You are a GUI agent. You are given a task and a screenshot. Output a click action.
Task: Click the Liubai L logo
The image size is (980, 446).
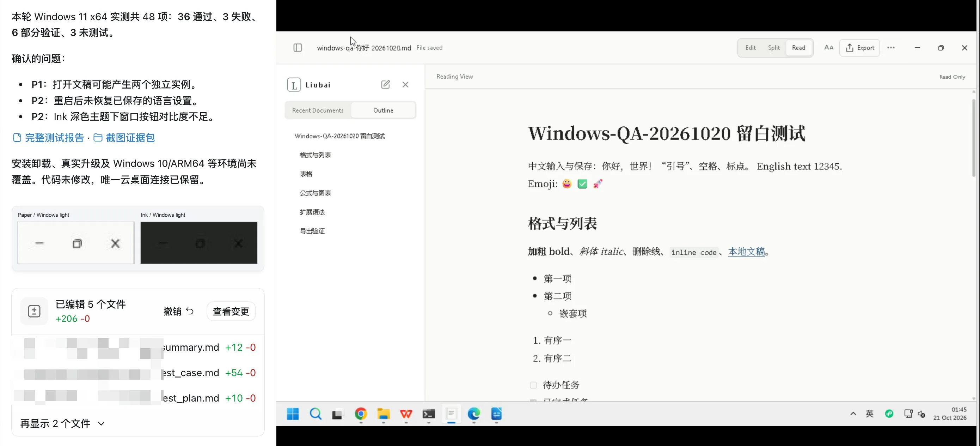pos(294,85)
